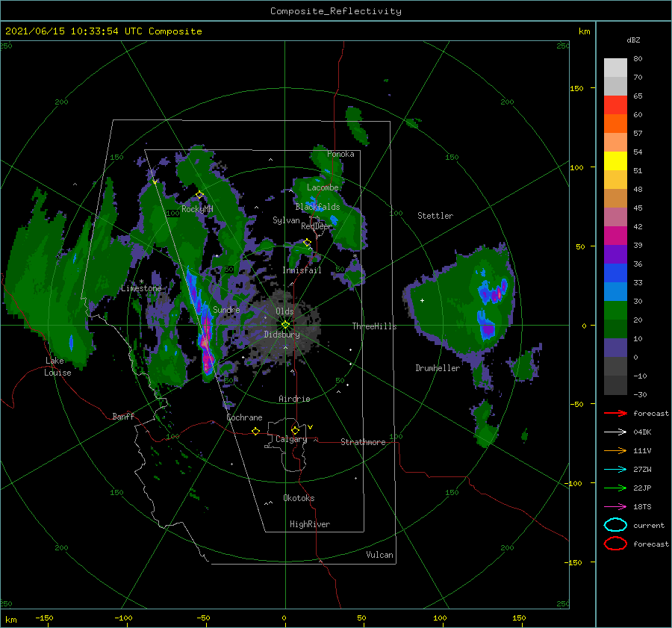Click the magenta storm core south of Sundre

[x=207, y=343]
